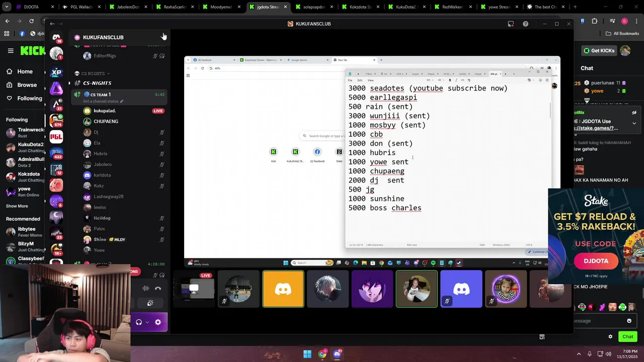Open audio device arrow beside headphones
The image size is (644, 362).
(147, 322)
